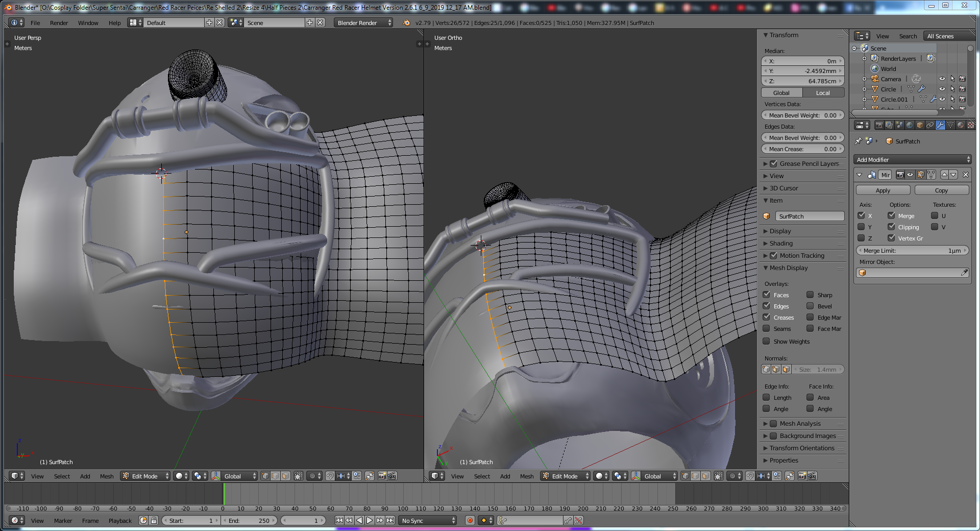Click the Merge Limit slider field
The height and width of the screenshot is (531, 980).
coord(912,251)
